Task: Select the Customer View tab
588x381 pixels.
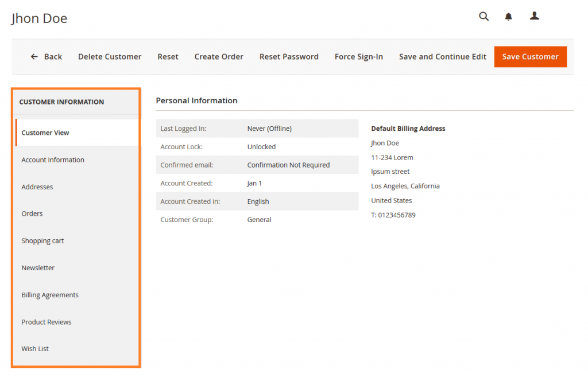Action: pyautogui.click(x=45, y=133)
